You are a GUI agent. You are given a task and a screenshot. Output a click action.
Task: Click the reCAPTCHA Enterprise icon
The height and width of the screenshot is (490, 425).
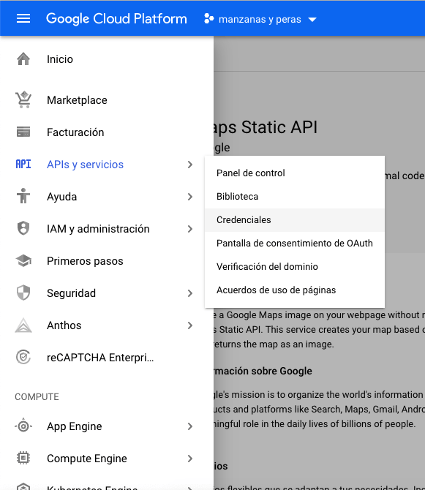23,357
